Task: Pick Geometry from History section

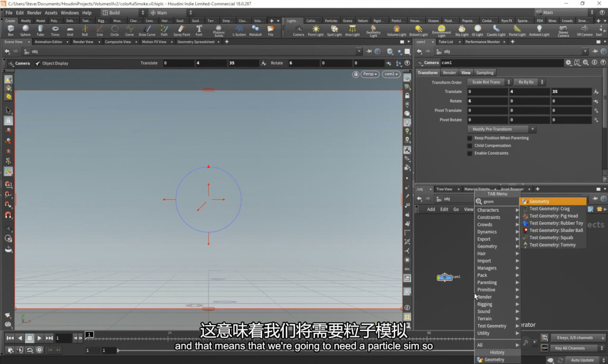Action: point(498,360)
